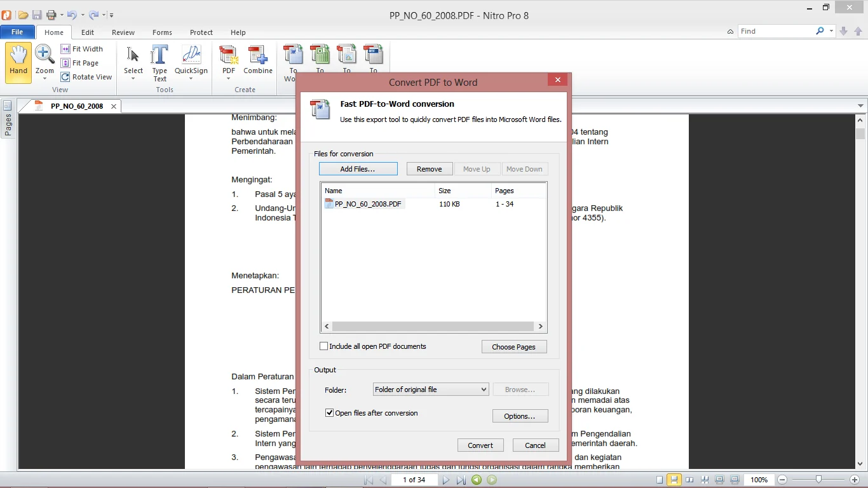Open Customize Quick Access Toolbar dropdown
Viewport: 868px width, 488px height.
111,15
